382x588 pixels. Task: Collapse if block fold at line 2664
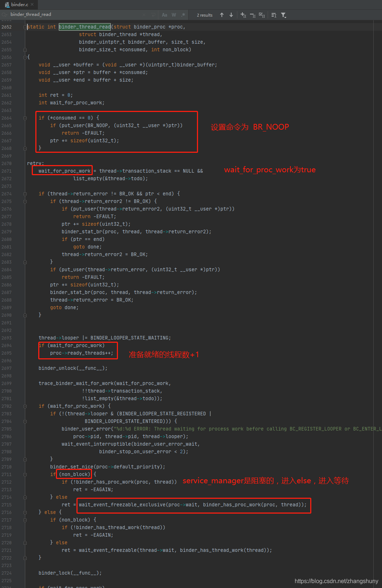(x=25, y=118)
